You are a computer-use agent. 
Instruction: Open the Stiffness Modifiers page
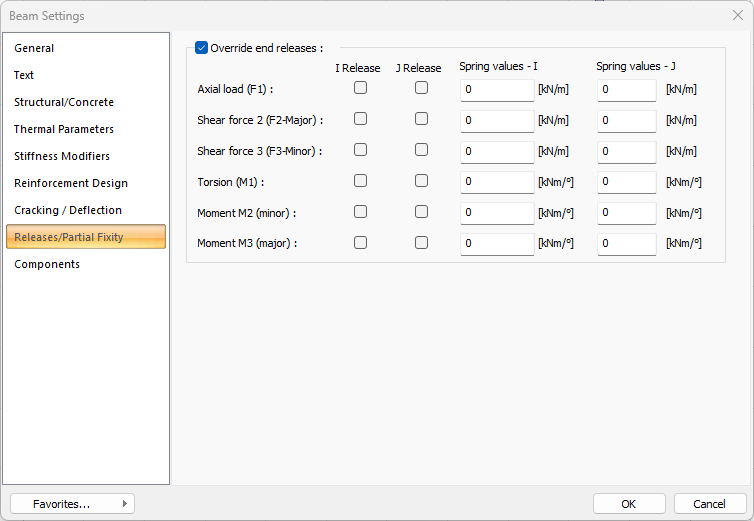click(62, 156)
